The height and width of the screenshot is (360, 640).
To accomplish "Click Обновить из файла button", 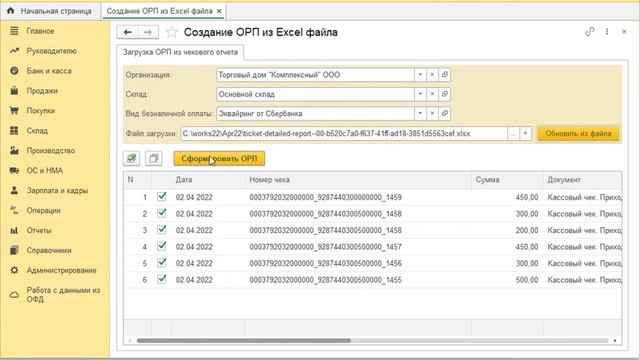I will [578, 133].
